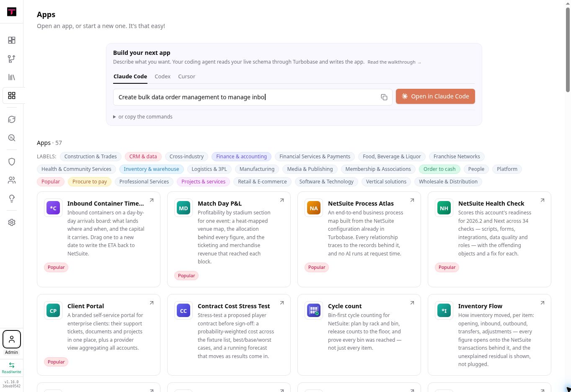This screenshot has width=571, height=392.
Task: Click the Cycle count grid app icon
Action: pyautogui.click(x=314, y=310)
